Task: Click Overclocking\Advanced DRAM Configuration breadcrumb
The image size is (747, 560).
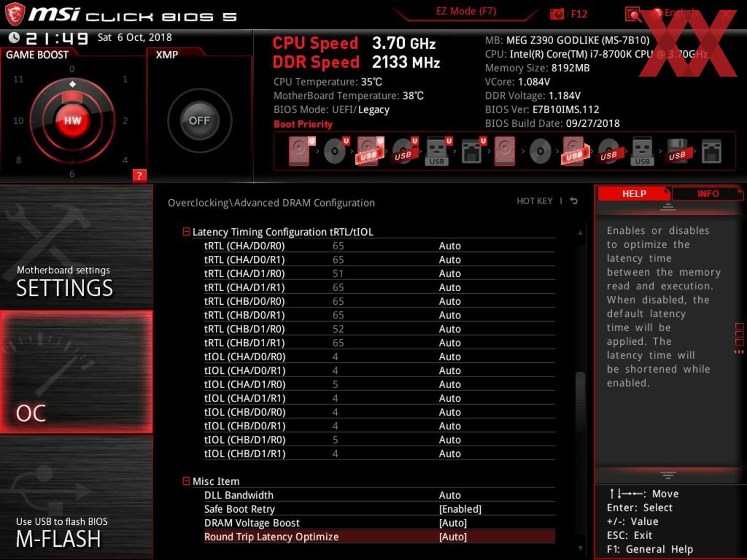Action: point(271,203)
